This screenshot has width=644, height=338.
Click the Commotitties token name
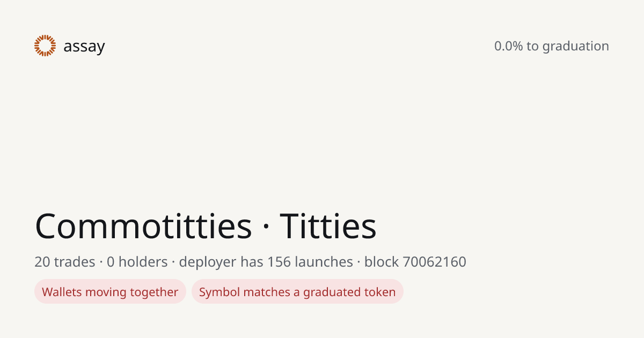click(x=143, y=226)
